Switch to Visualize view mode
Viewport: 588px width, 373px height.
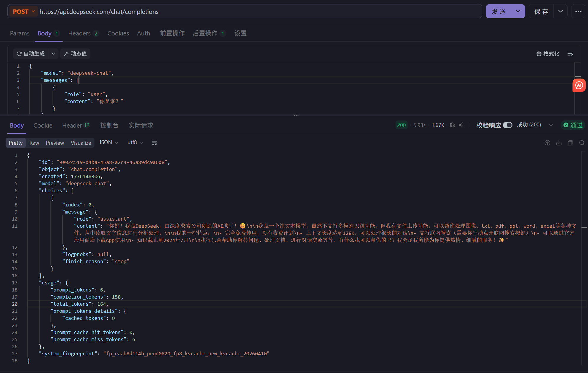(x=81, y=143)
